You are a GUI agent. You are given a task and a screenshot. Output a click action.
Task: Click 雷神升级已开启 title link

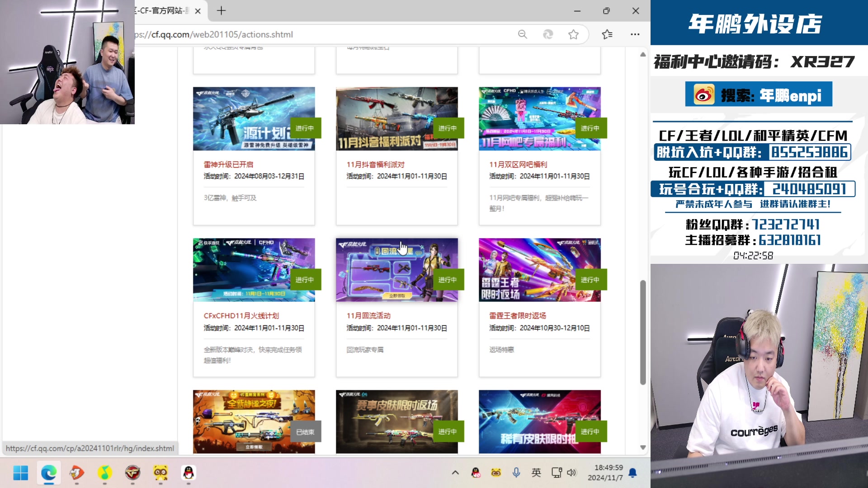coord(228,164)
